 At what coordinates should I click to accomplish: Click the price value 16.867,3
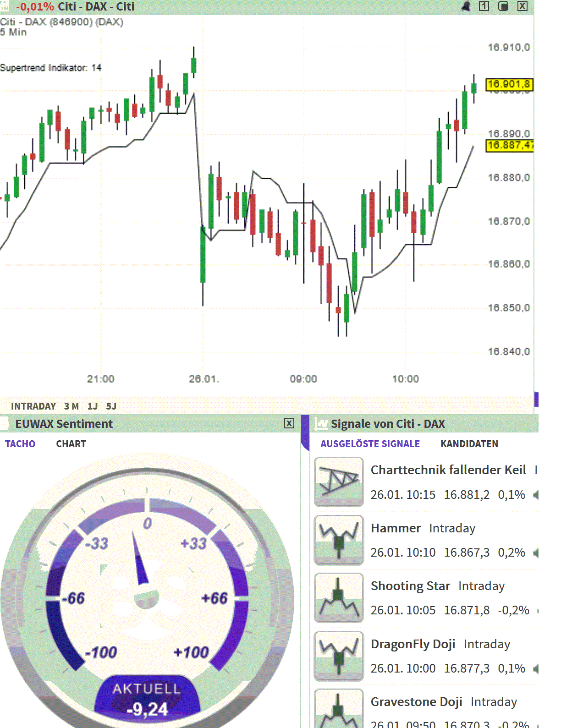(467, 553)
